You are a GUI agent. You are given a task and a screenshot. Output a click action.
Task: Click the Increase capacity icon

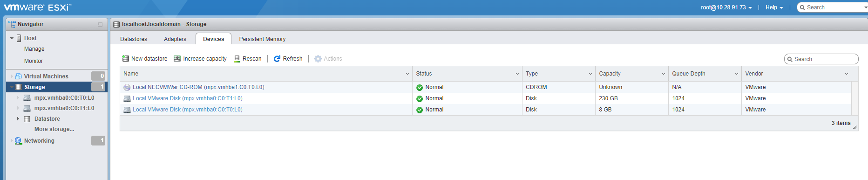click(177, 59)
